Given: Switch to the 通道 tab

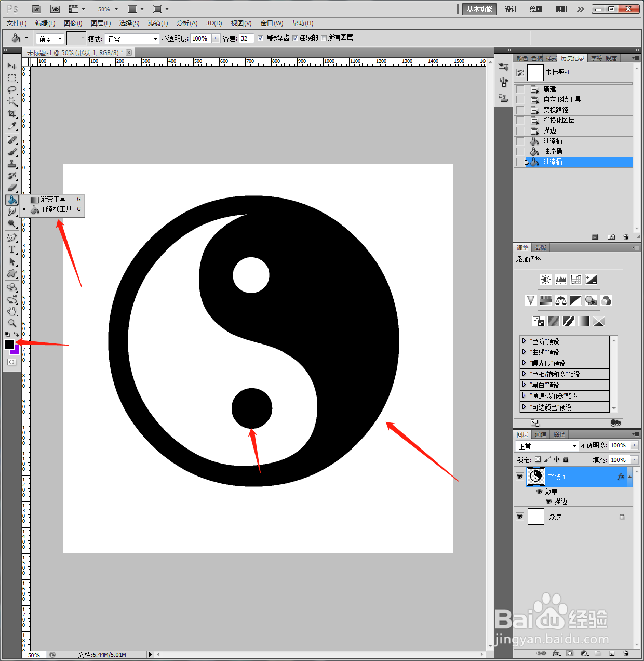Looking at the screenshot, I should 541,434.
